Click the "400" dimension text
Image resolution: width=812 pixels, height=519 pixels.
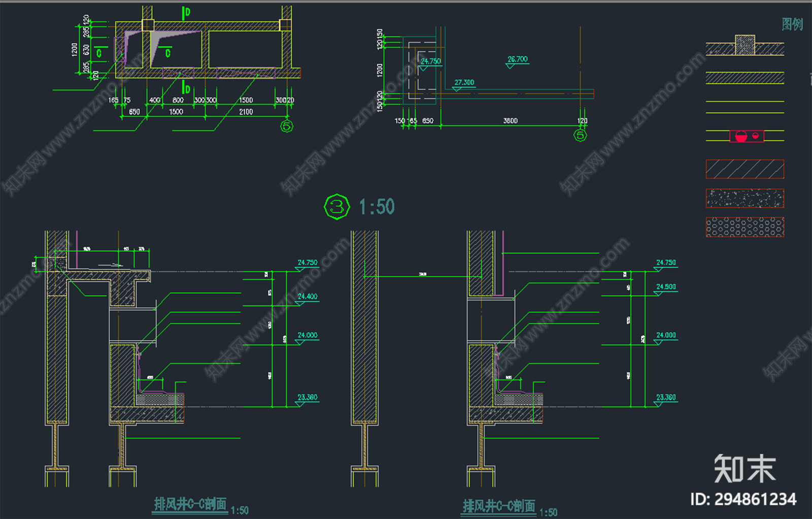click(155, 100)
